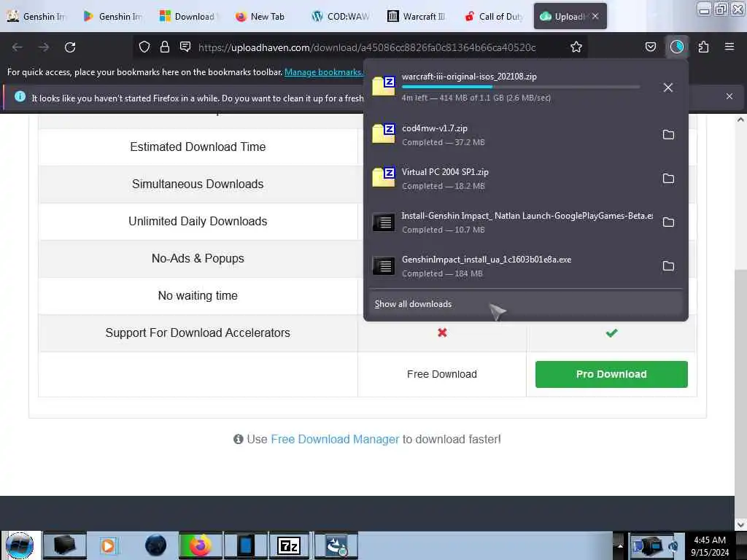This screenshot has height=560, width=747.
Task: Open the Virtual PC 2004 SP1.zip entry
Action: tap(512, 179)
